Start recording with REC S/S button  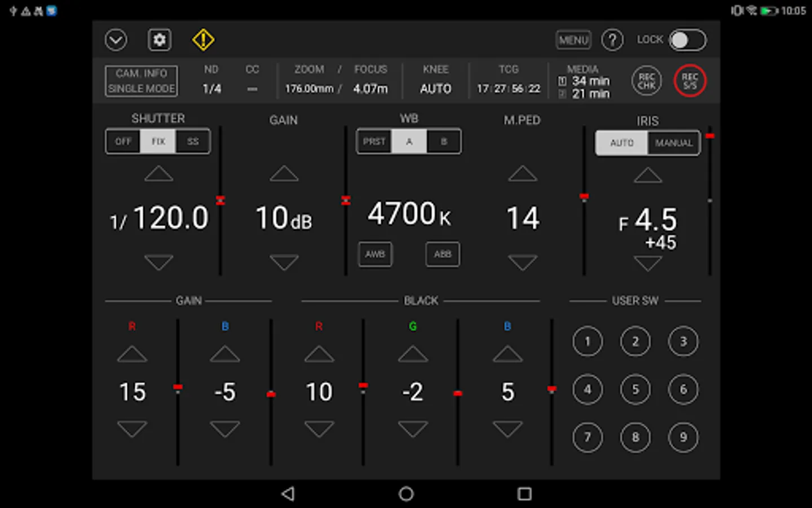pos(690,81)
